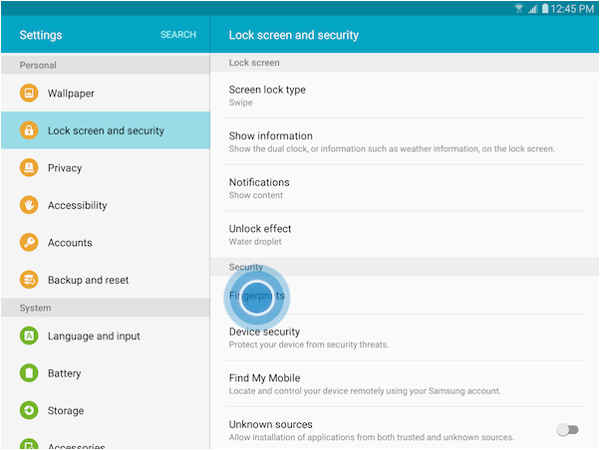Select Lock screen and security
The width and height of the screenshot is (600, 450).
click(106, 130)
